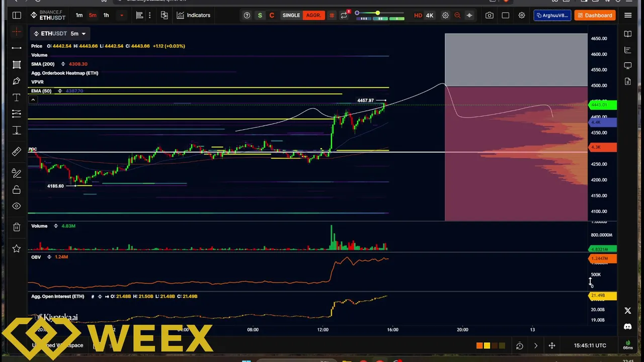Open the hamburger main menu
The width and height of the screenshot is (644, 362).
628,15
